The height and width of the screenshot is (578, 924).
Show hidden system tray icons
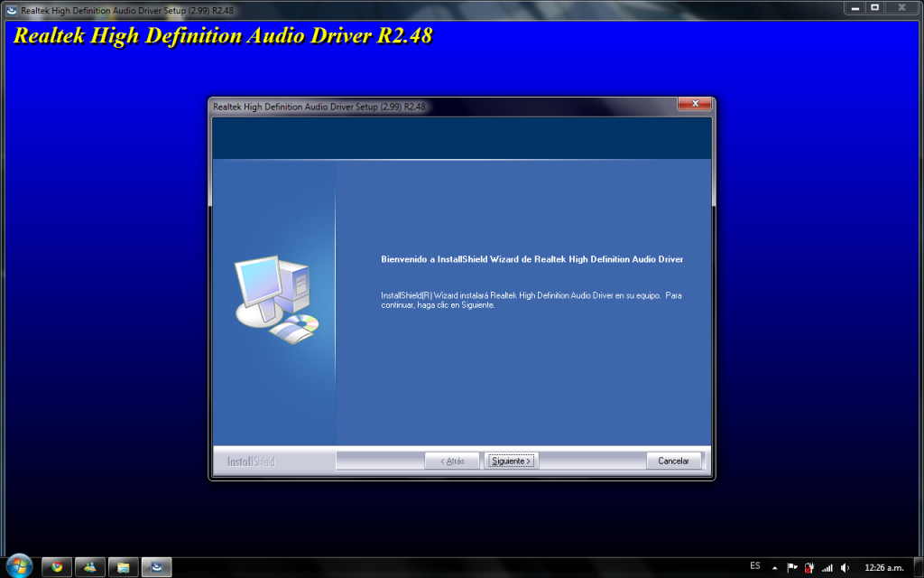coord(774,568)
